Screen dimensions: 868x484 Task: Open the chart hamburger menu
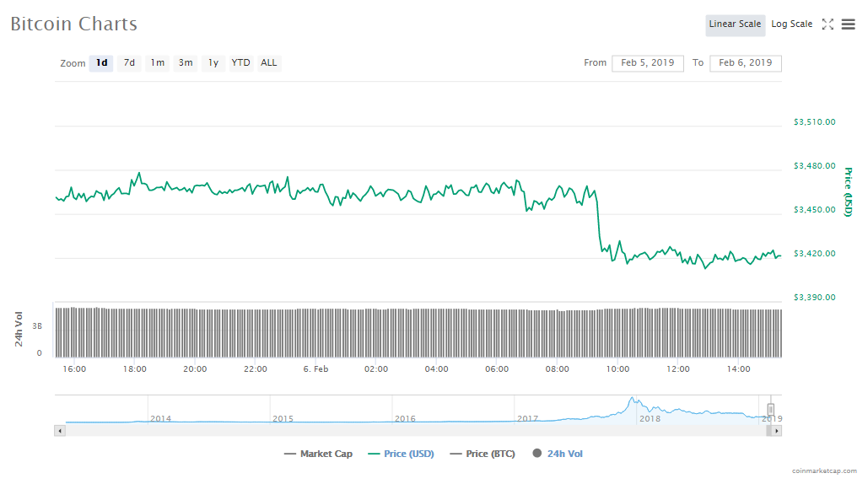point(848,24)
